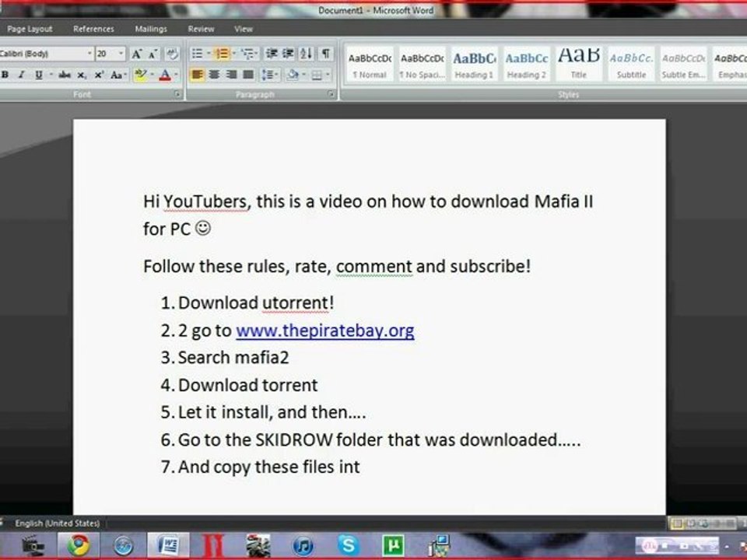Toggle superscript formatting
The width and height of the screenshot is (747, 560).
(99, 75)
